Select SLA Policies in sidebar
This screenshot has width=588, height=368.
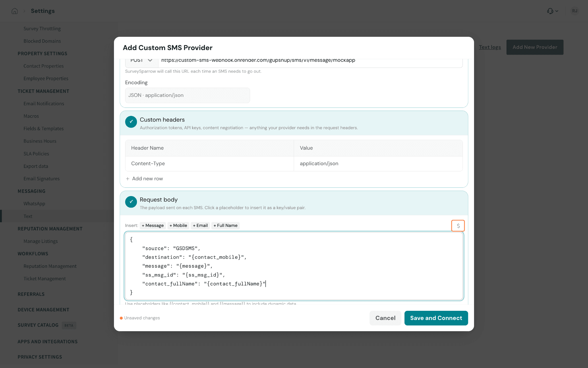(x=36, y=154)
